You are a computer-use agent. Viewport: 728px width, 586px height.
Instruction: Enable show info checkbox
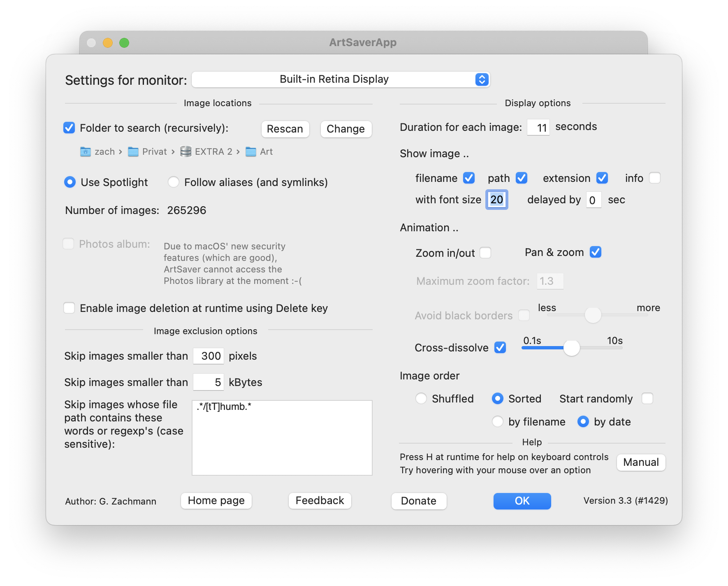coord(655,178)
